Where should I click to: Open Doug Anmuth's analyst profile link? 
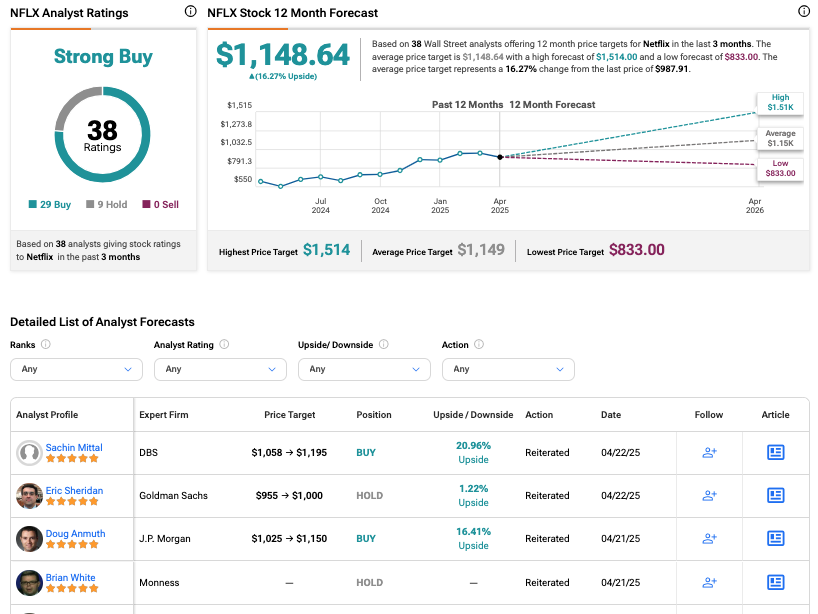[75, 534]
